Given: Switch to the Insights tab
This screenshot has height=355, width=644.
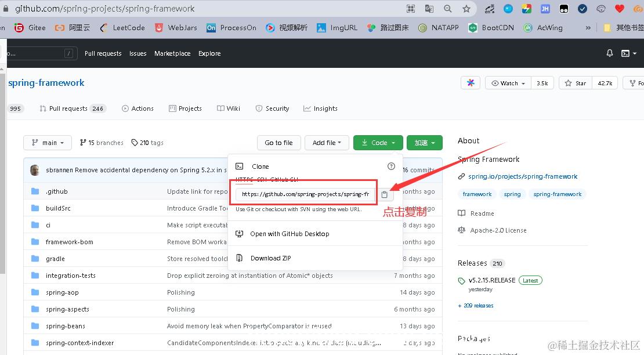Looking at the screenshot, I should tap(320, 108).
